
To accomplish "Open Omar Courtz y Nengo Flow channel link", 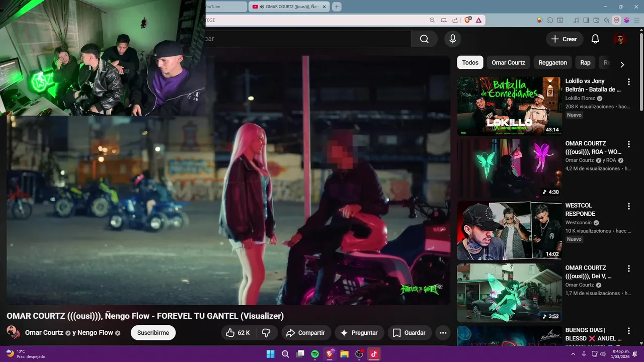I will (x=73, y=333).
